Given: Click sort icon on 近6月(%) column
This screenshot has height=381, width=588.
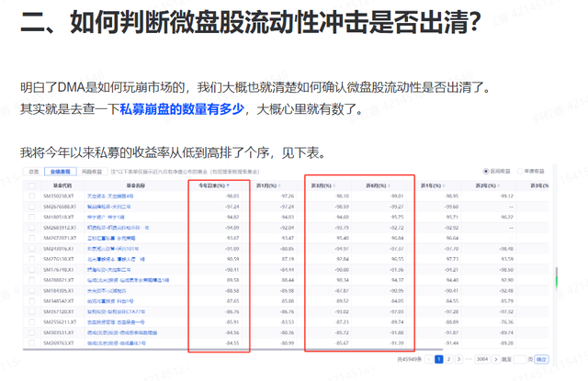Looking at the screenshot, I should point(390,185).
